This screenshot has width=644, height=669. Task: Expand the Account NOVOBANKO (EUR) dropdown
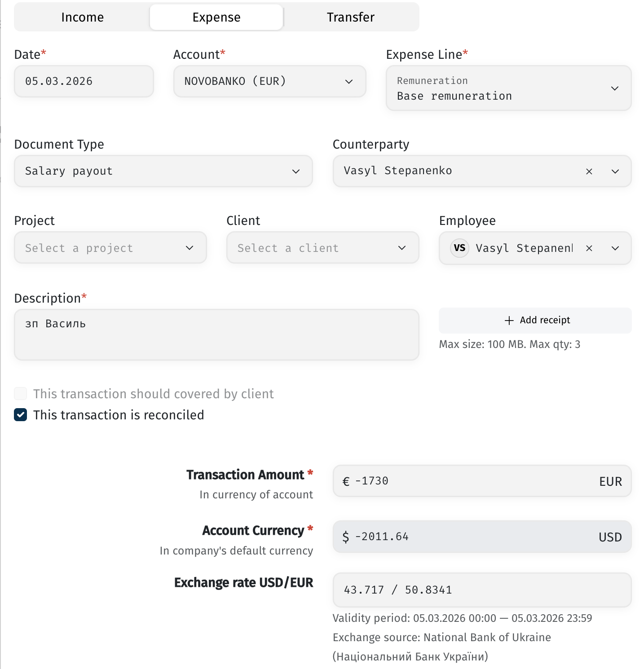pyautogui.click(x=269, y=81)
